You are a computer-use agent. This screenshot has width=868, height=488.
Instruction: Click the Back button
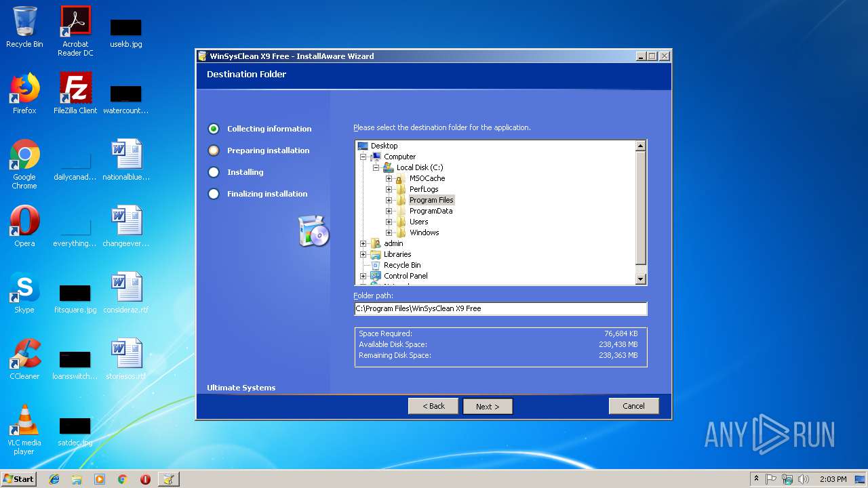pyautogui.click(x=433, y=406)
